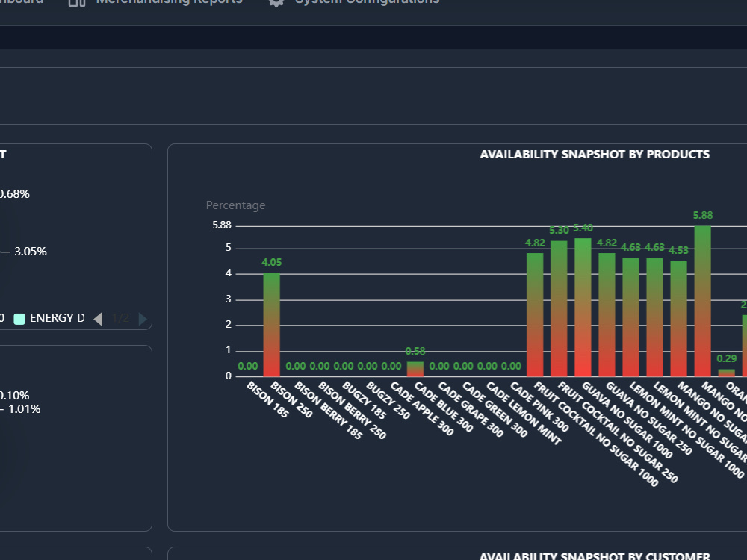Viewport: 747px width, 560px height.
Task: Click the 5.30 value label
Action: 559,231
